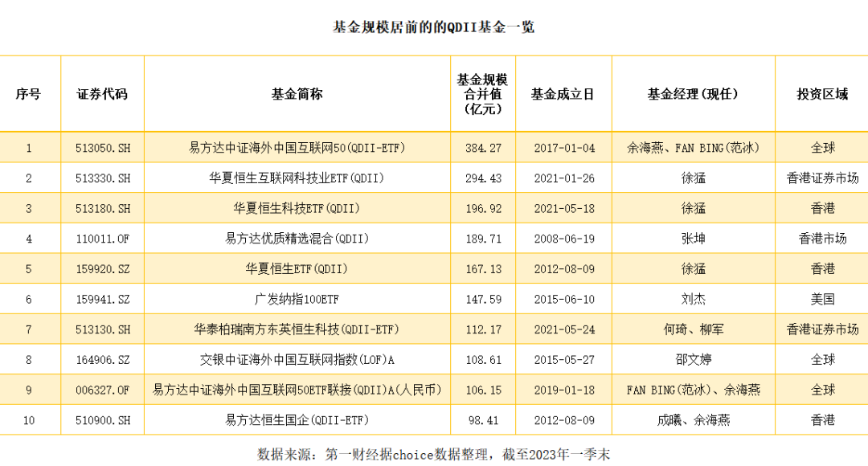868x466 pixels.
Task: Click fund size value 112.17
Action: point(483,329)
